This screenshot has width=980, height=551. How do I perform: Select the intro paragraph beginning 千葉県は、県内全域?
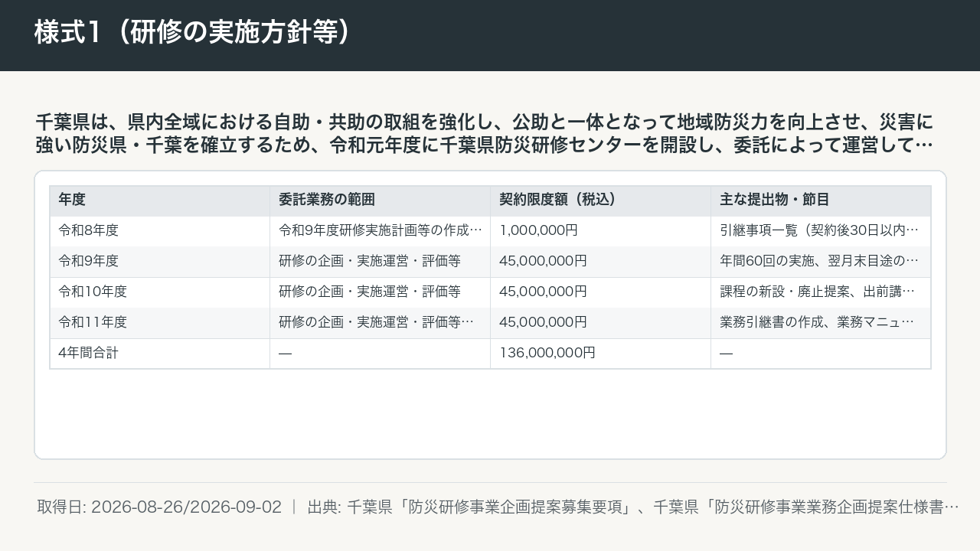click(484, 133)
